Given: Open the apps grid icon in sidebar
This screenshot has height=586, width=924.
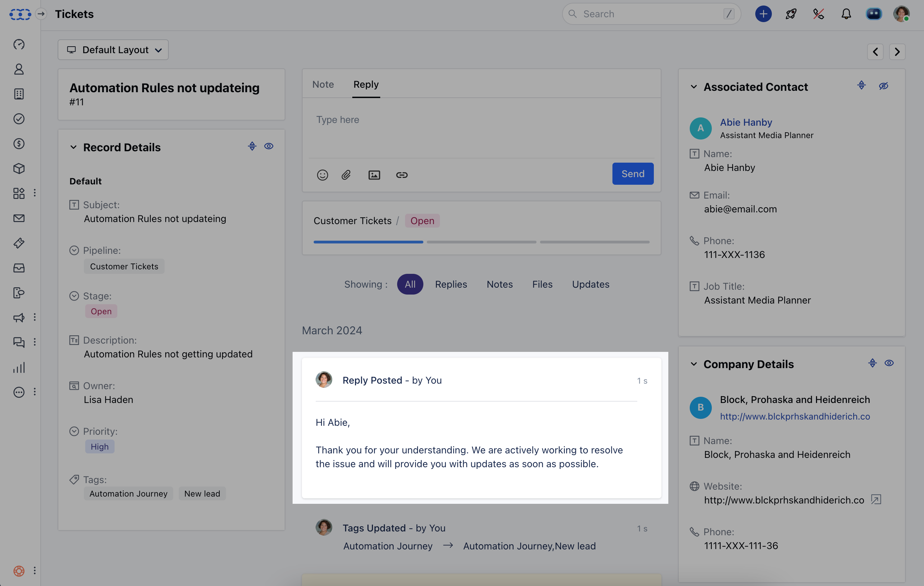Looking at the screenshot, I should pos(19,193).
